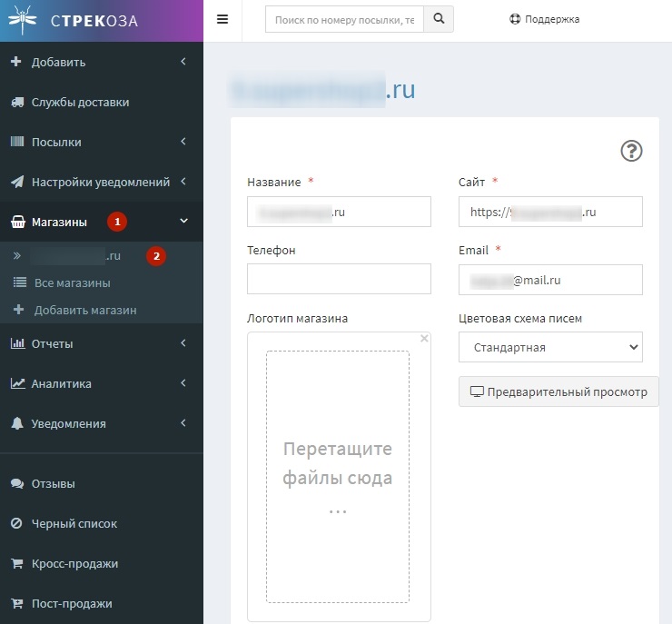Open the Цветовая схема писем dropdown
The height and width of the screenshot is (624, 672).
pyautogui.click(x=550, y=347)
